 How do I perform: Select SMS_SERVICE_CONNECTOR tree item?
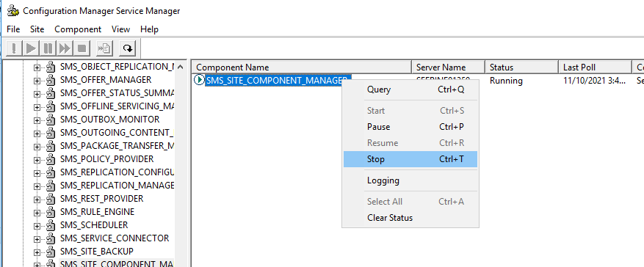pos(115,238)
